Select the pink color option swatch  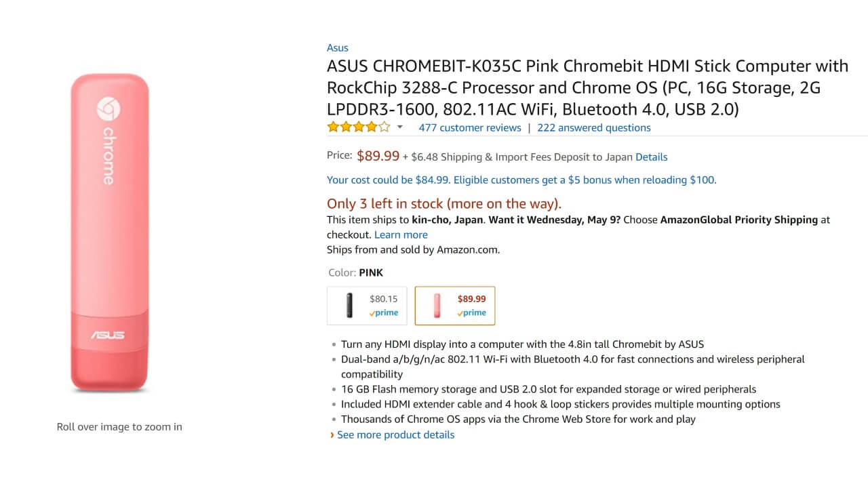point(455,306)
